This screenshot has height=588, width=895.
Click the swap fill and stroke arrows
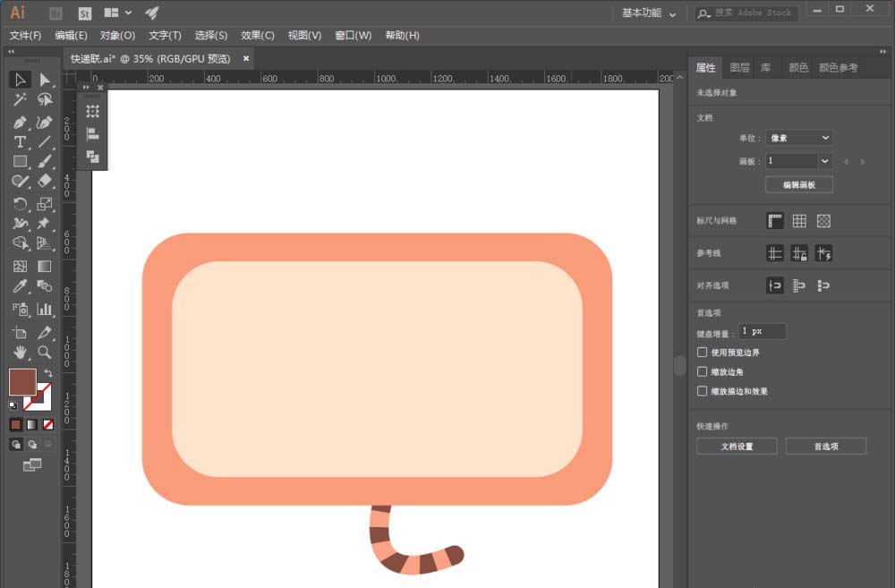(48, 373)
